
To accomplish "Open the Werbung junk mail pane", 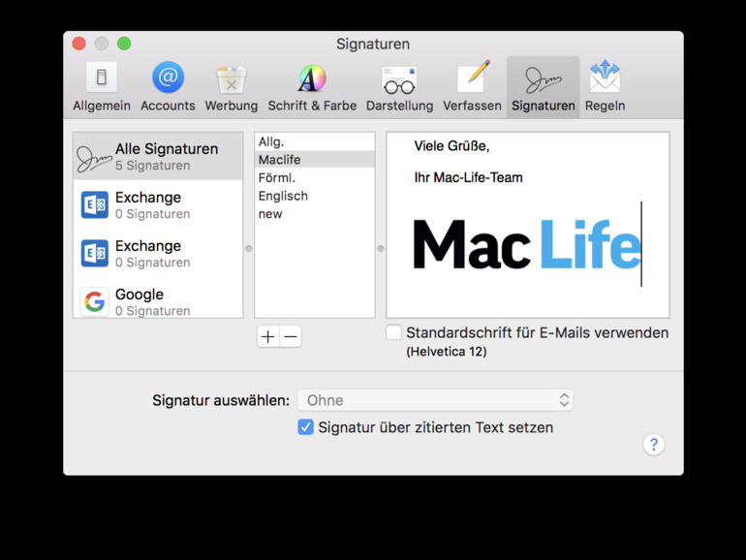I will pos(232,86).
